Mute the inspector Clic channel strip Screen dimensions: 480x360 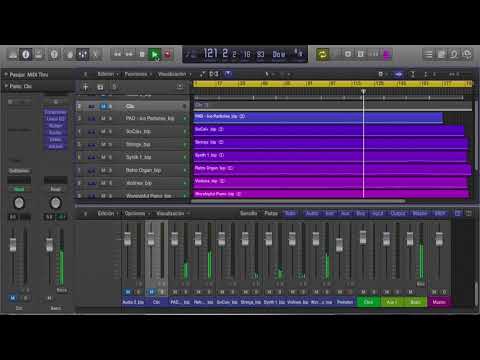(13, 298)
